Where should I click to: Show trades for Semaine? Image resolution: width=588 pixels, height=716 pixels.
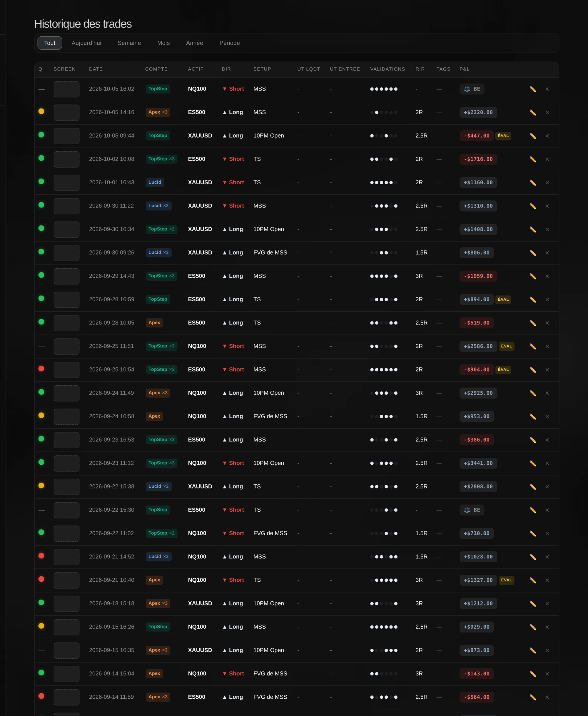pyautogui.click(x=129, y=43)
